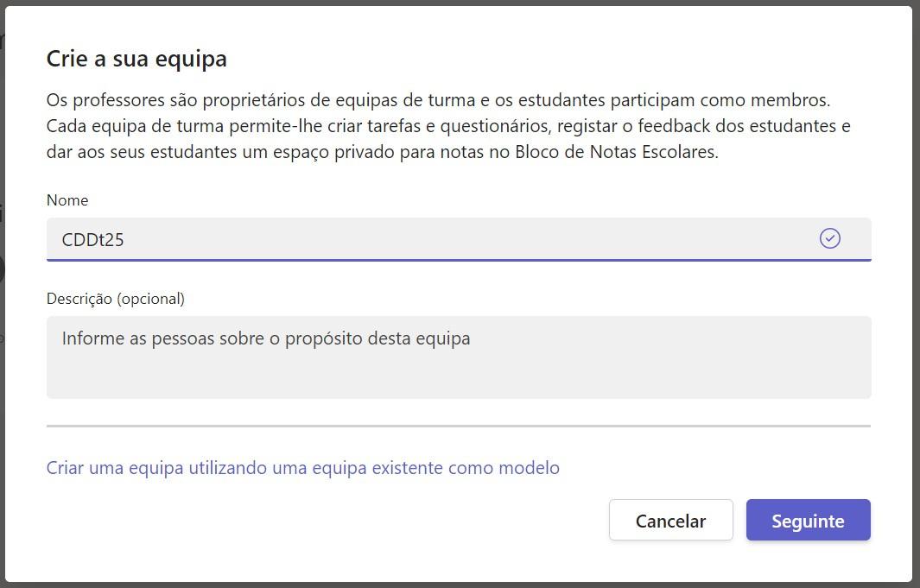Proceed with the Seguinte button

pyautogui.click(x=808, y=521)
